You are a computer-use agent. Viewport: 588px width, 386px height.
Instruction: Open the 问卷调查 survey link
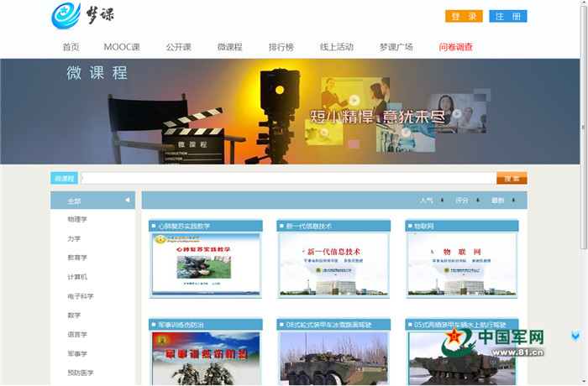(456, 47)
